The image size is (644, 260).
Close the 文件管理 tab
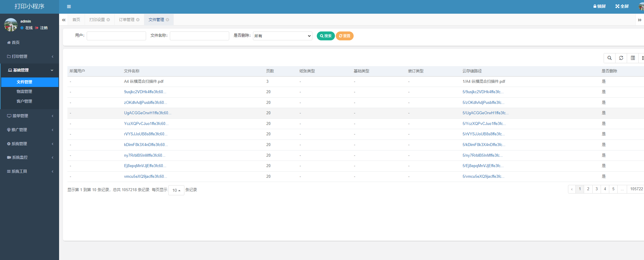(x=167, y=20)
